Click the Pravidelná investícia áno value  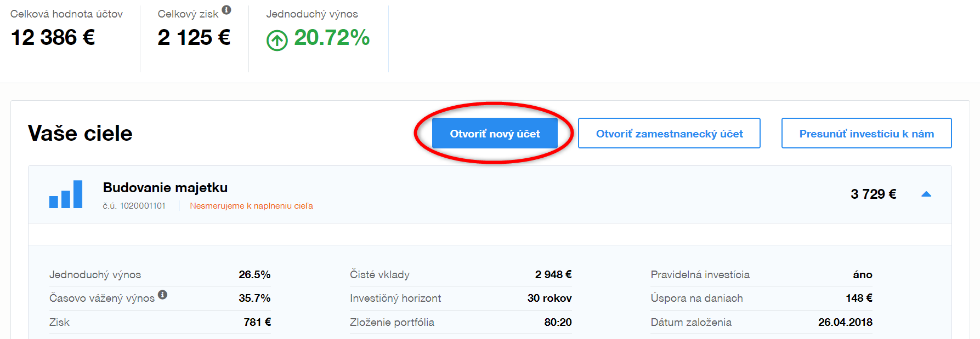pos(863,275)
